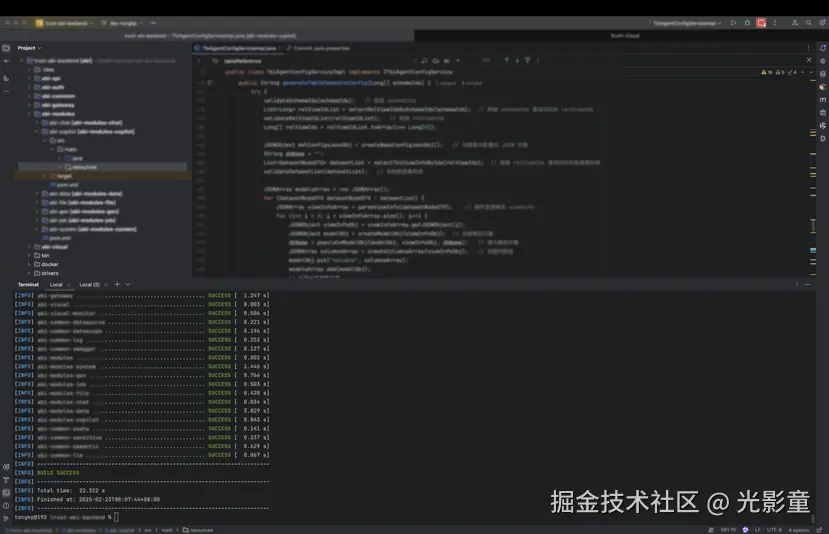Expand the docker folder
Image resolution: width=829 pixels, height=534 pixels.
(x=30, y=264)
